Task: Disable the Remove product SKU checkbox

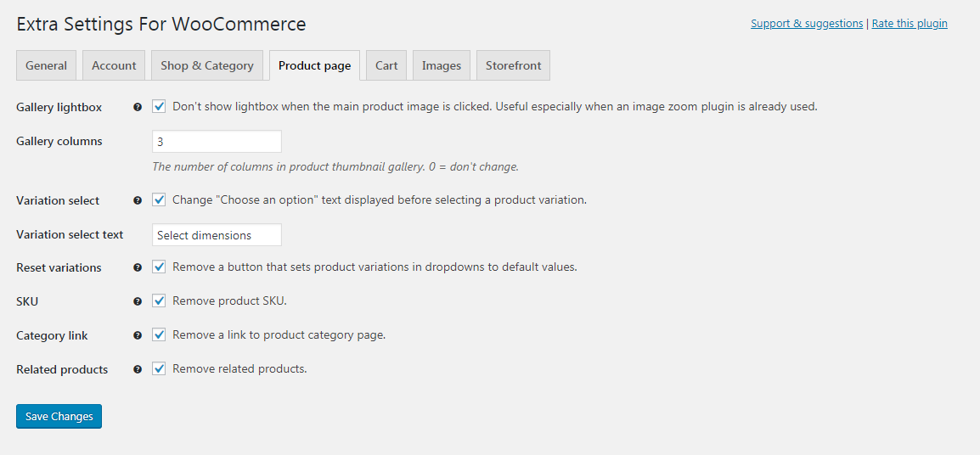Action: [159, 301]
